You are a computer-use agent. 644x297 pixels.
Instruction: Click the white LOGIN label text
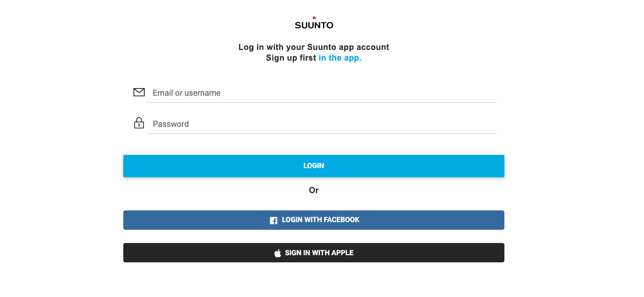[314, 166]
